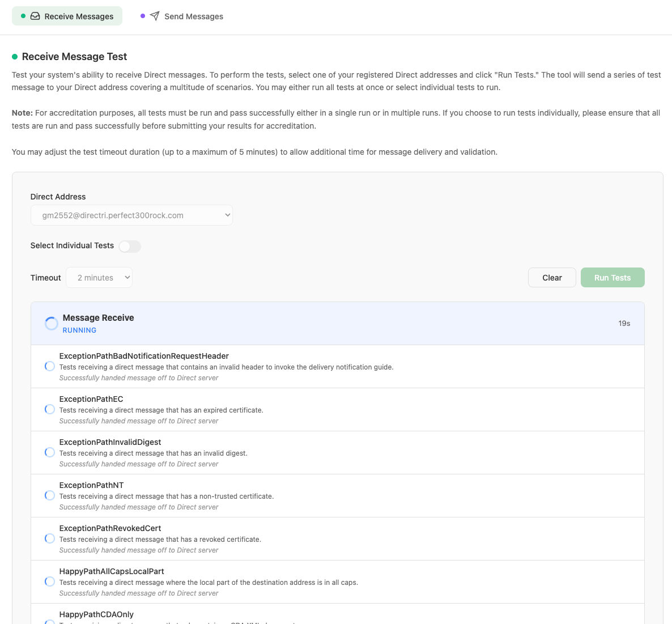Click the green status dot in Receive Messages tab

pos(23,16)
